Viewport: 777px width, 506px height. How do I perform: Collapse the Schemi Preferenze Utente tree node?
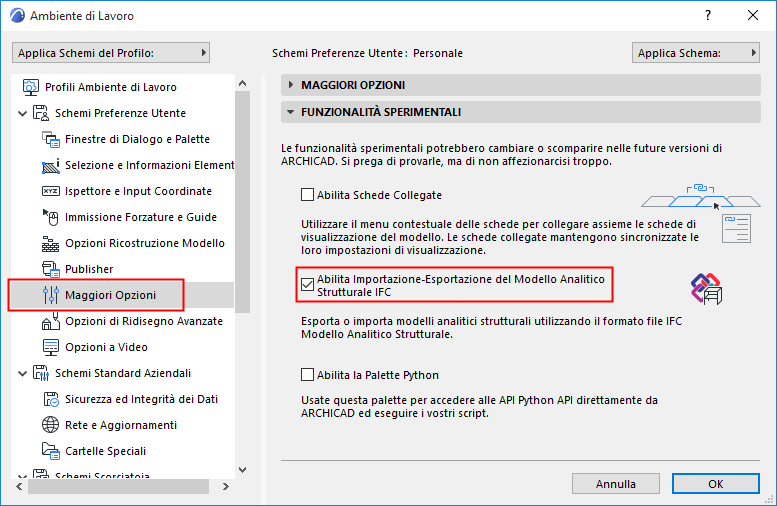pyautogui.click(x=22, y=113)
